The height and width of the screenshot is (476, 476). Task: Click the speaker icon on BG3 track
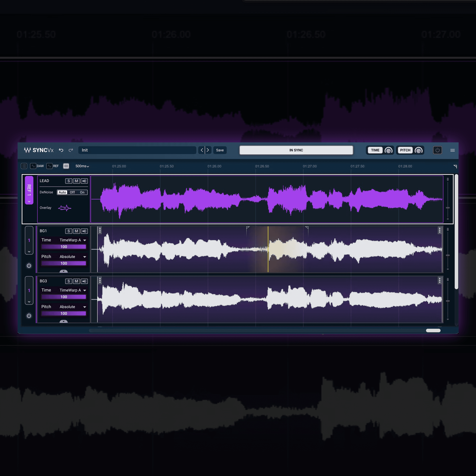point(84,281)
